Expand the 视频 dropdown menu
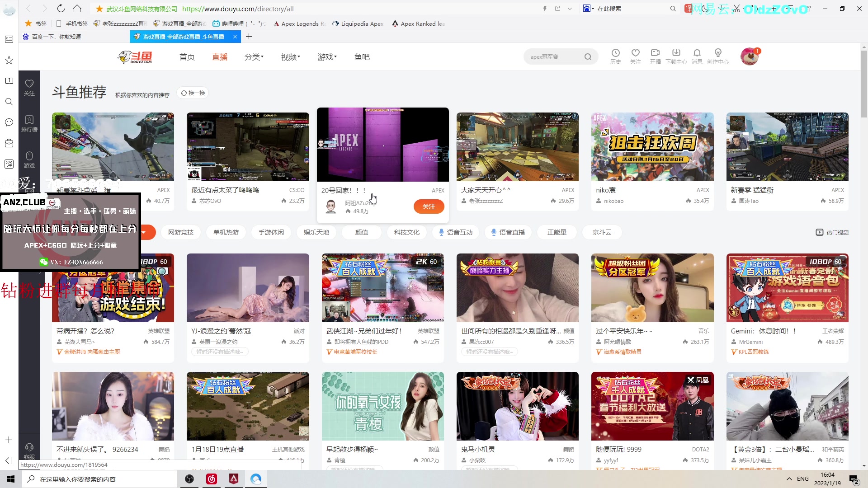 click(x=291, y=57)
